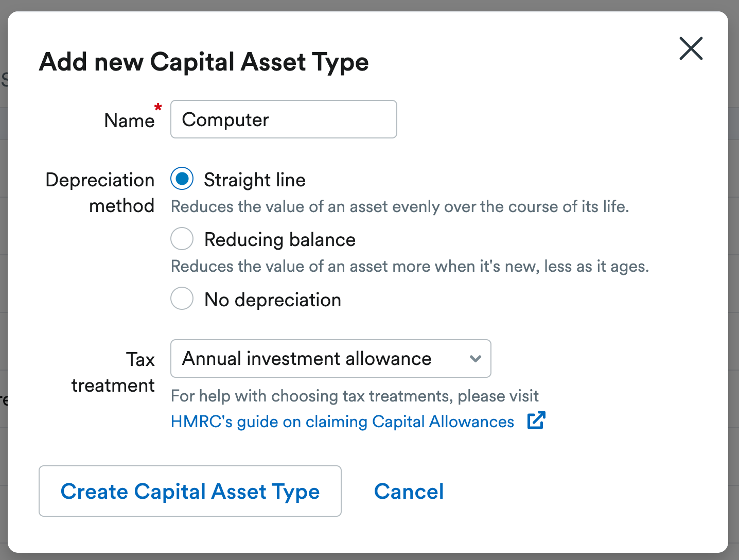
Task: Click the Computer text in the Name box
Action: pyautogui.click(x=225, y=119)
